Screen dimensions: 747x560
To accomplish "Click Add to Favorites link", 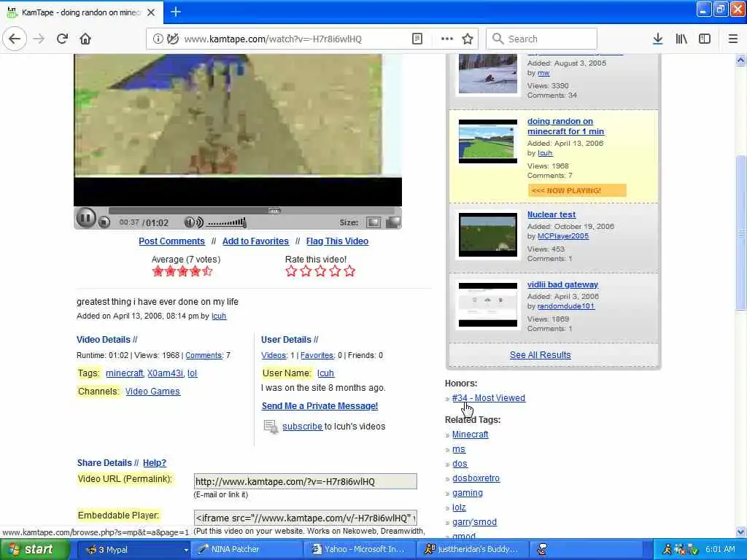I will pyautogui.click(x=255, y=241).
